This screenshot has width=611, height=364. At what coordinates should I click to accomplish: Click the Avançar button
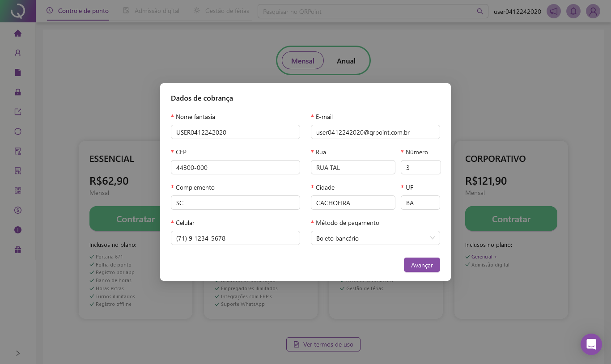click(x=421, y=265)
